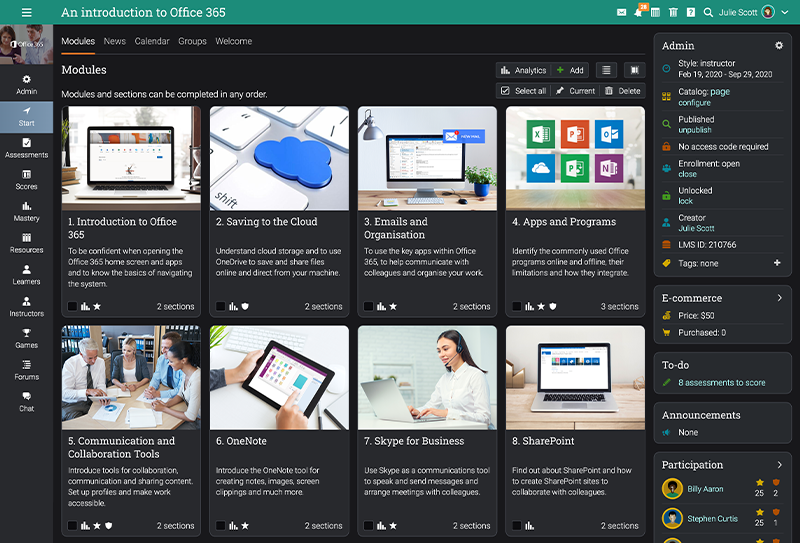This screenshot has height=543, width=800.
Task: Click star icon on OneNote card
Action: (245, 525)
